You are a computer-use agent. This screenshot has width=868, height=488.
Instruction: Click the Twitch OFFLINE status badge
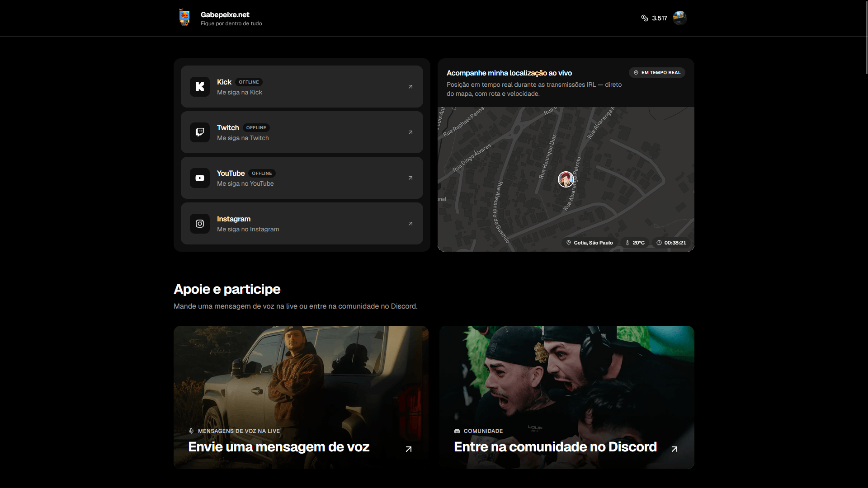pos(256,128)
